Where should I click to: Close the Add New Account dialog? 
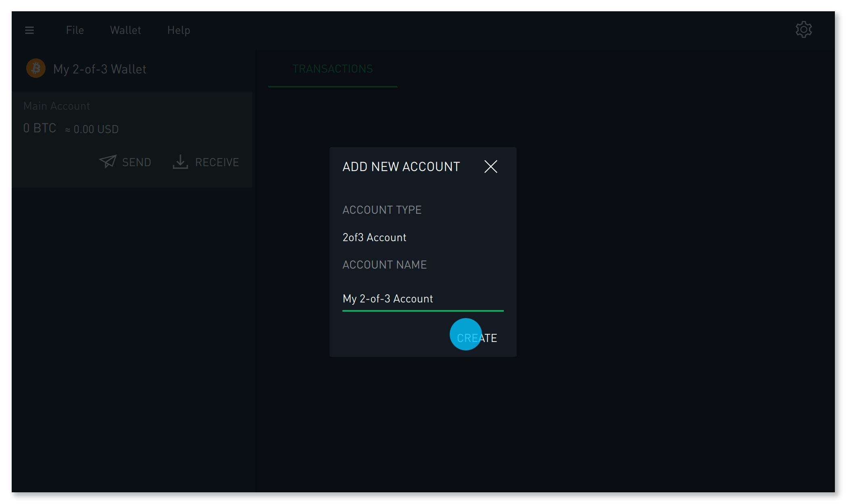(490, 167)
